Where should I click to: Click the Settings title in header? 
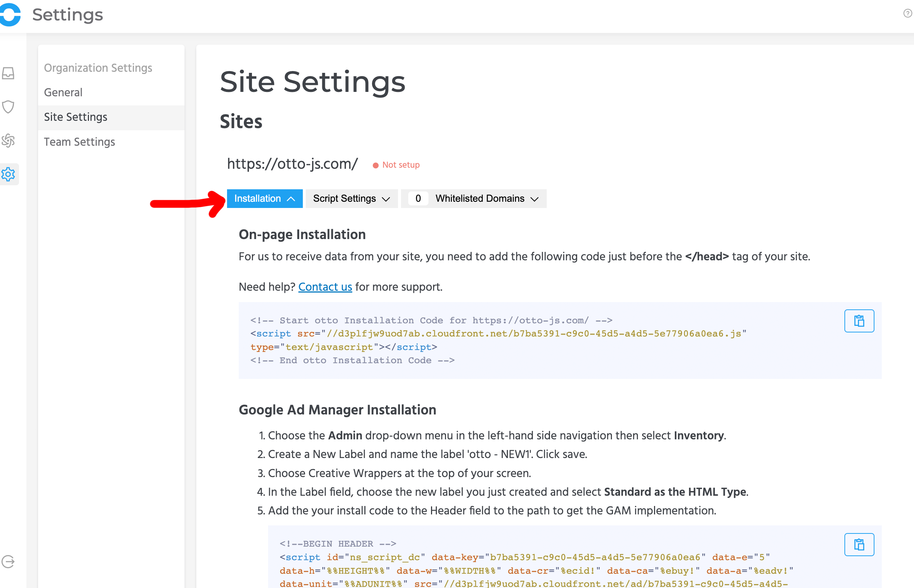click(x=68, y=15)
